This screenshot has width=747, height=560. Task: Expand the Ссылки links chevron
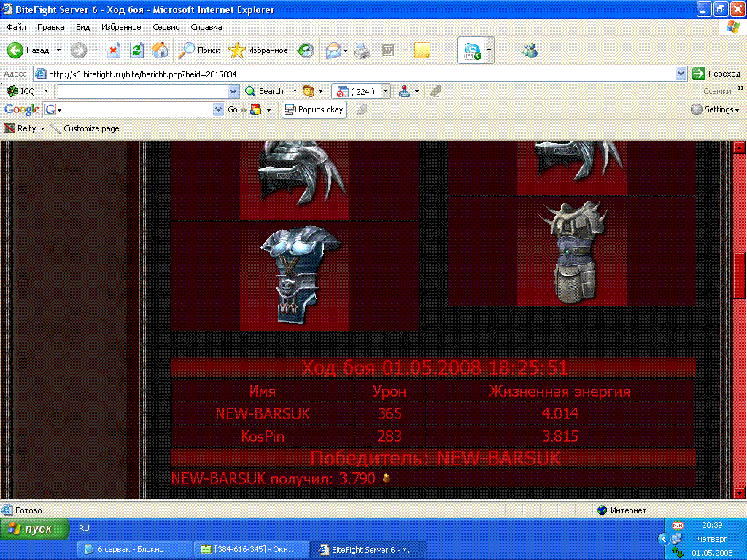tap(741, 88)
